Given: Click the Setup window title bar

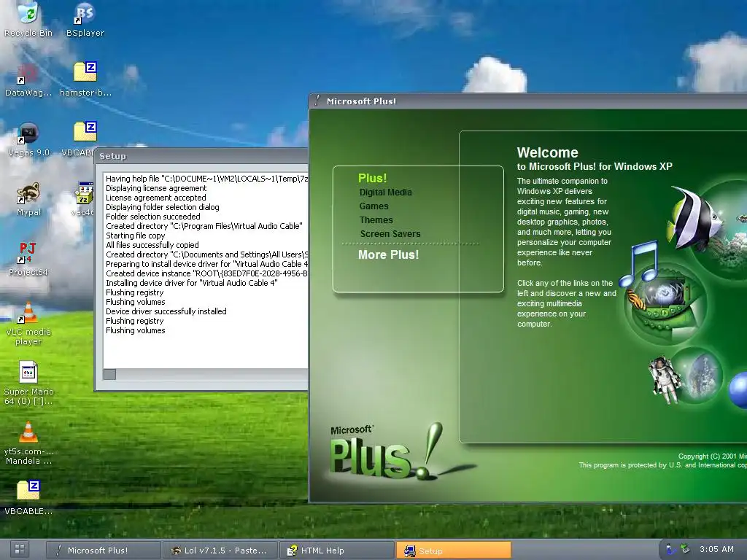Looking at the screenshot, I should tap(202, 156).
